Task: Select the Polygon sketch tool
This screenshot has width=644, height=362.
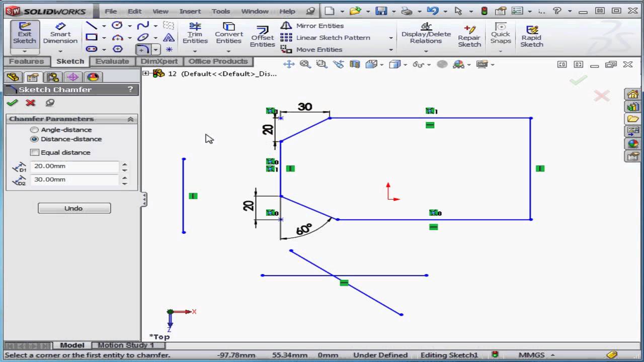Action: (117, 49)
